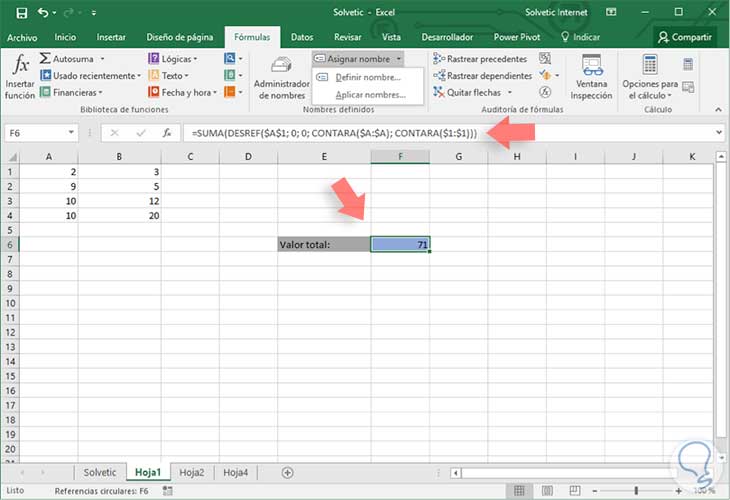The width and height of the screenshot is (730, 500).
Task: Click the Undo arrow icon
Action: 43,13
